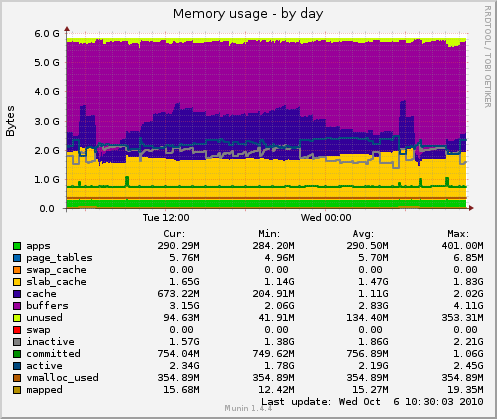Click unused current value 94.63M

(x=181, y=318)
